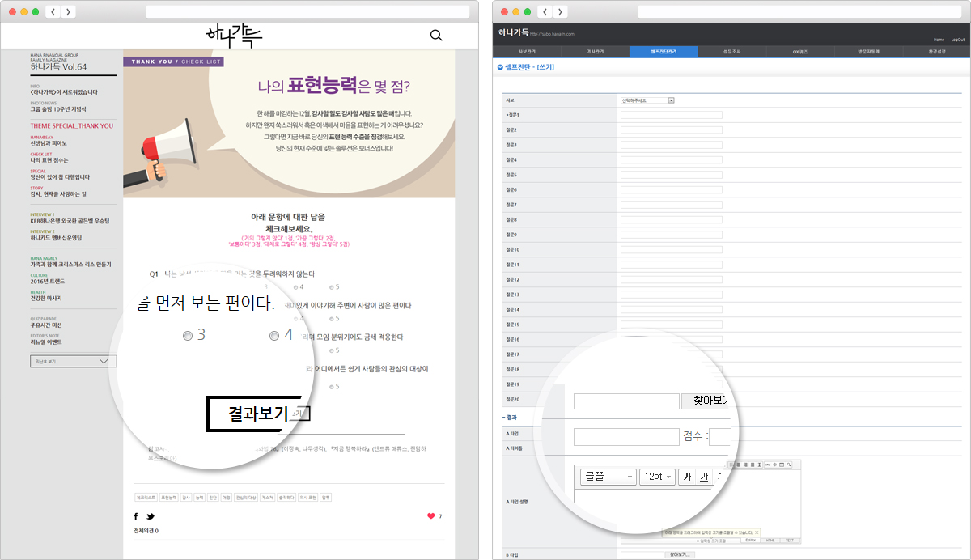This screenshot has height=560, width=971.
Task: Click the 질문10 input field
Action: (x=671, y=250)
